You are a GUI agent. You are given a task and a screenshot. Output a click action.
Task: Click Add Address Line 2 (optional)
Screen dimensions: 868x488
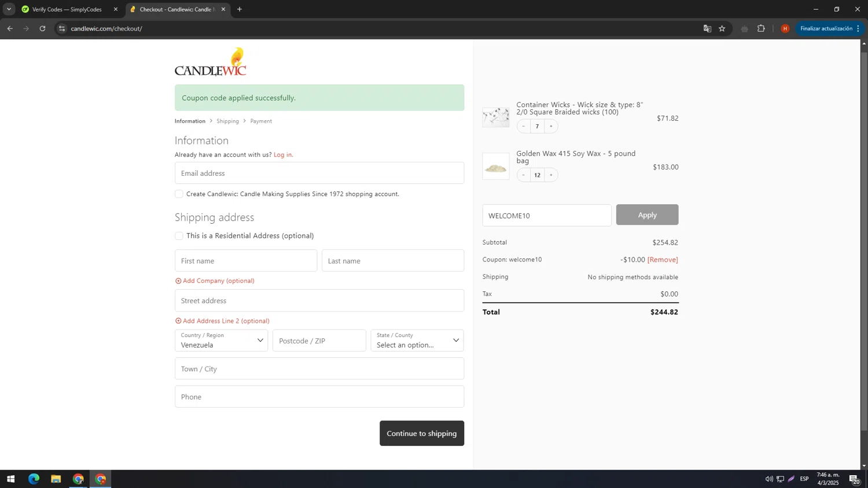click(x=222, y=321)
